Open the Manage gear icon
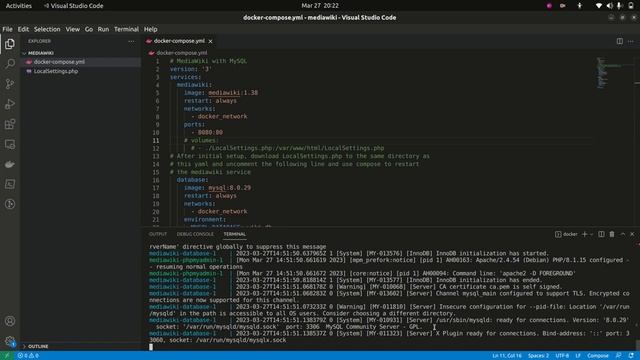Image resolution: width=640 pixels, height=360 pixels. tap(10, 341)
